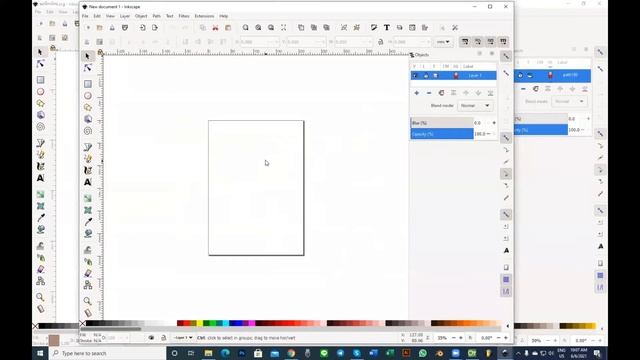
Task: Click remove layer minus icon in Objects panel
Action: pos(429,93)
